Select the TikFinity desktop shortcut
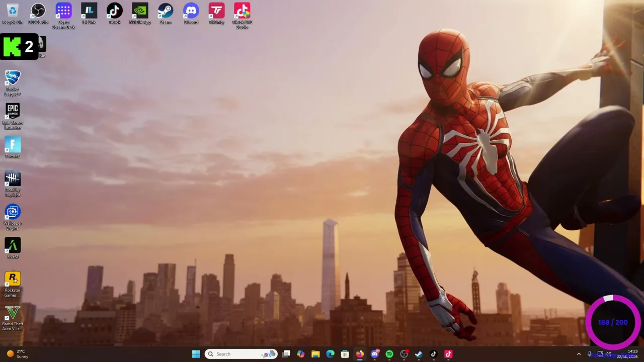Viewport: 644px width, 362px height. click(216, 14)
